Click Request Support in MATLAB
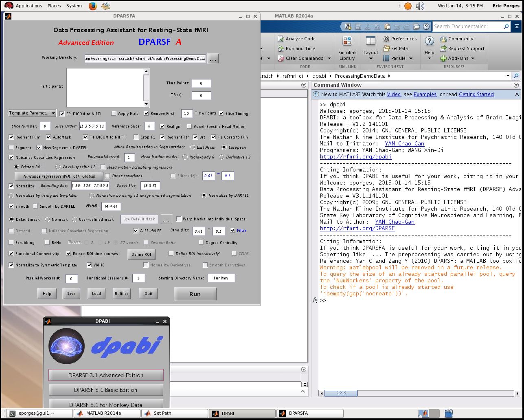 [x=462, y=48]
